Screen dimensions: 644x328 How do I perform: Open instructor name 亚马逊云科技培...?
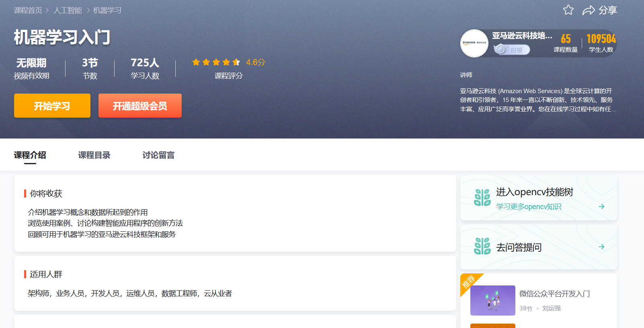click(x=522, y=36)
